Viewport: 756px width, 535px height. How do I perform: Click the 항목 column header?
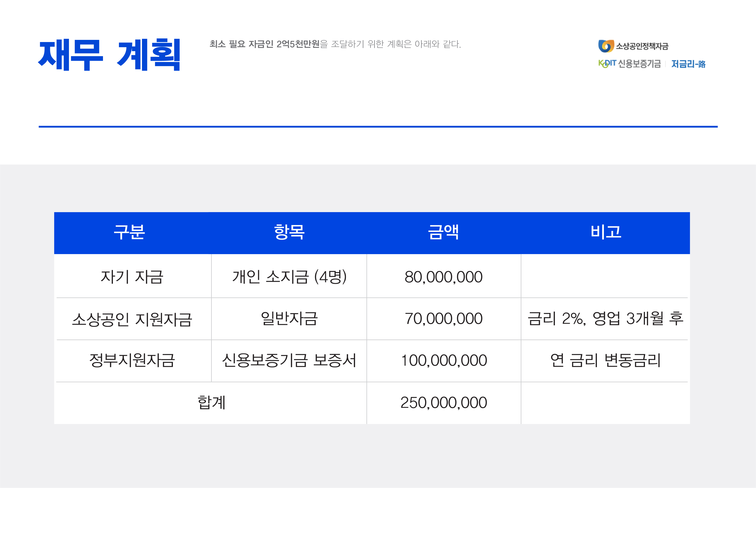click(x=289, y=232)
